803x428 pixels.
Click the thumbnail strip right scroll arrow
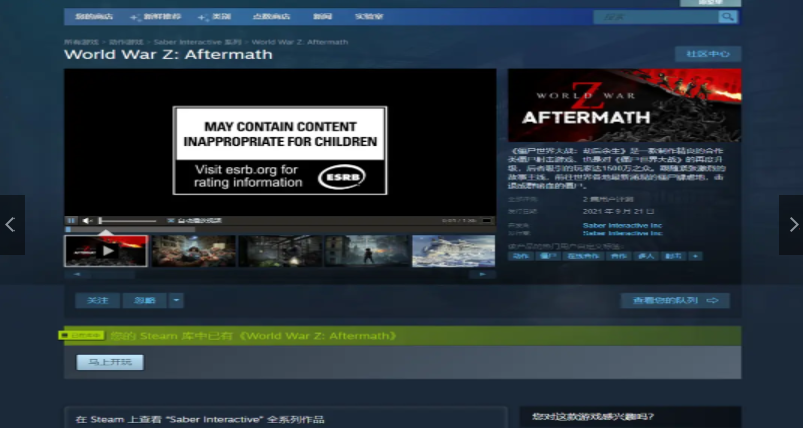tap(482, 274)
